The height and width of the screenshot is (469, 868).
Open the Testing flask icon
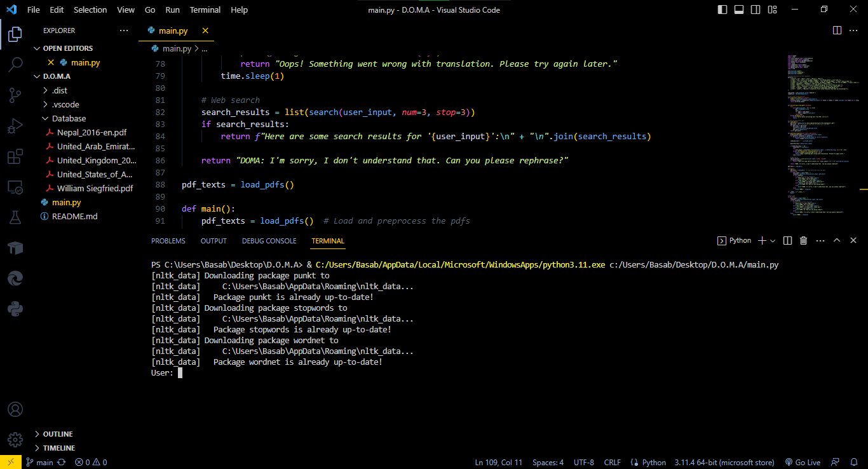[15, 217]
